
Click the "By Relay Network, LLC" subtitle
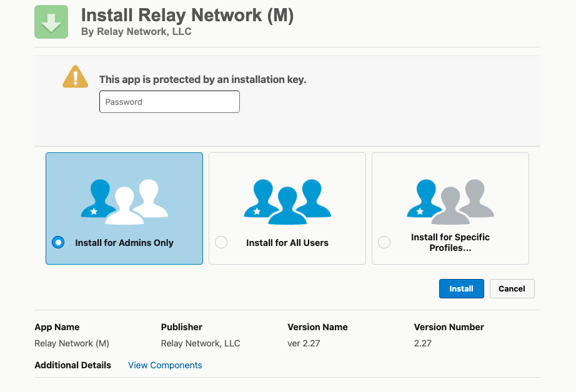136,31
